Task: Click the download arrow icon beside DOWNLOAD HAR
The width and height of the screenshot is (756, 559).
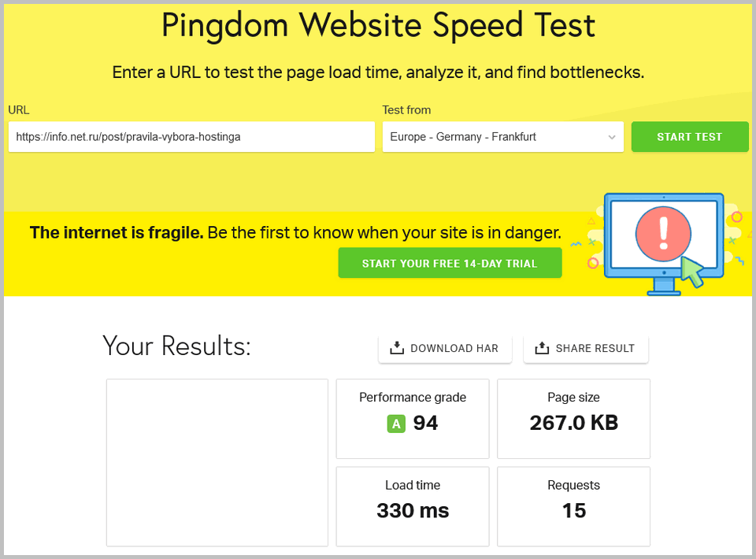Action: tap(397, 348)
